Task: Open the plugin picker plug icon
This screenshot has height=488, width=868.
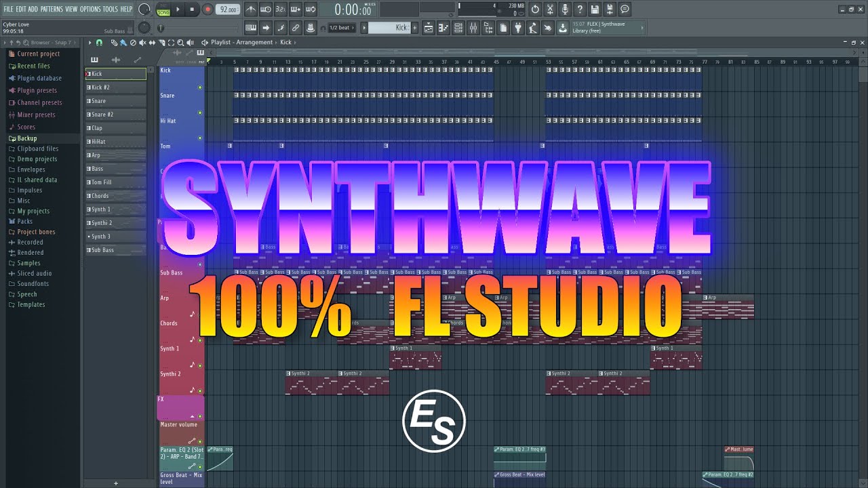Action: (x=518, y=28)
